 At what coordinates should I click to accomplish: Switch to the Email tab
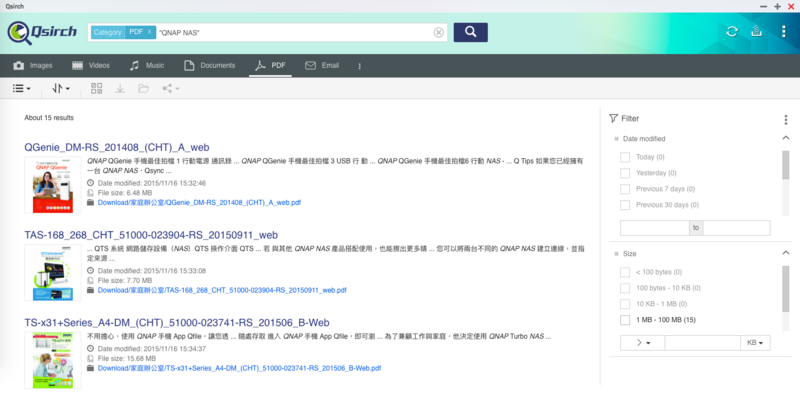click(x=322, y=65)
